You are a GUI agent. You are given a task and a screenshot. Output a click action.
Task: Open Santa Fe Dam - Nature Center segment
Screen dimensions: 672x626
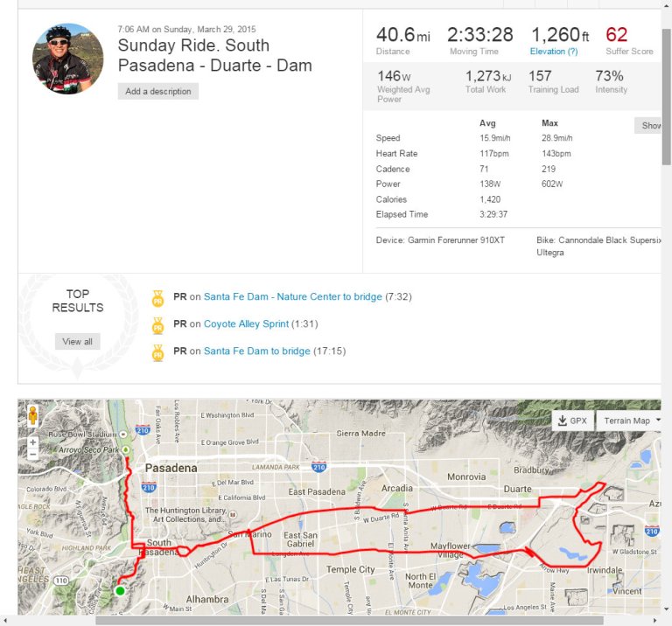(x=292, y=297)
